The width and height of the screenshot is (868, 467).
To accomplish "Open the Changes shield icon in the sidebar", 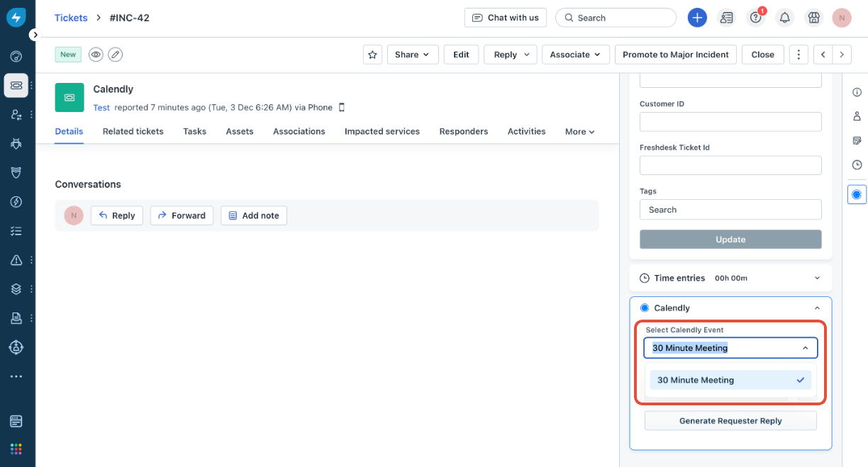I will click(x=16, y=172).
